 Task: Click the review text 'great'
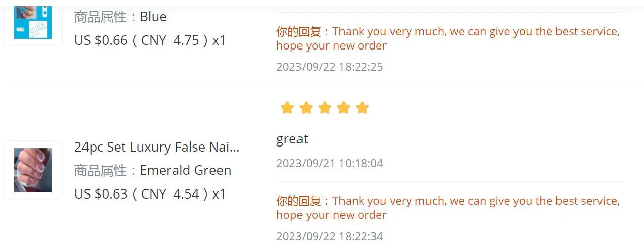[x=292, y=139]
